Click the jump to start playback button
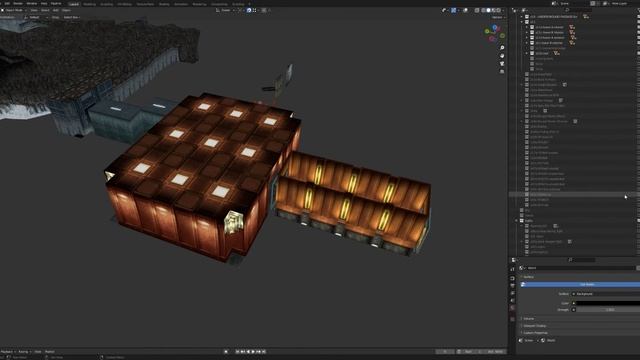 238,351
